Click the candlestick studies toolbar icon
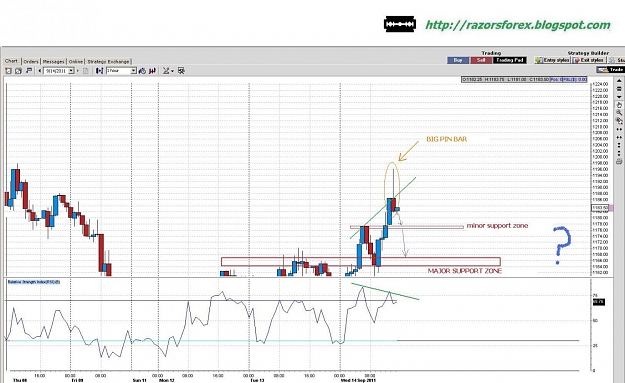625x383 pixels. [x=153, y=71]
